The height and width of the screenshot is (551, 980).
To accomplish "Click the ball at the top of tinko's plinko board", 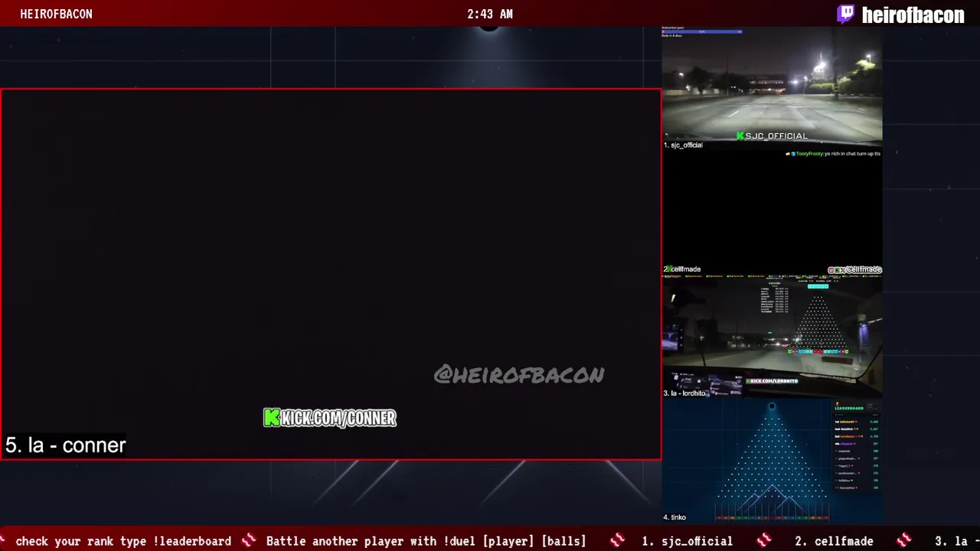I will pos(772,406).
